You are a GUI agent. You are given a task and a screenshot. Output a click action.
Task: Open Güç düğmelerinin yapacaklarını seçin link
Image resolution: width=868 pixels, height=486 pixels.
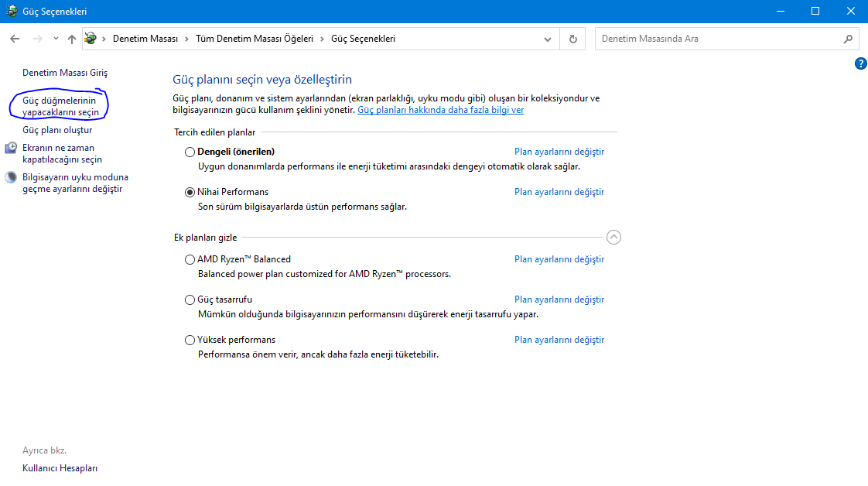[60, 106]
